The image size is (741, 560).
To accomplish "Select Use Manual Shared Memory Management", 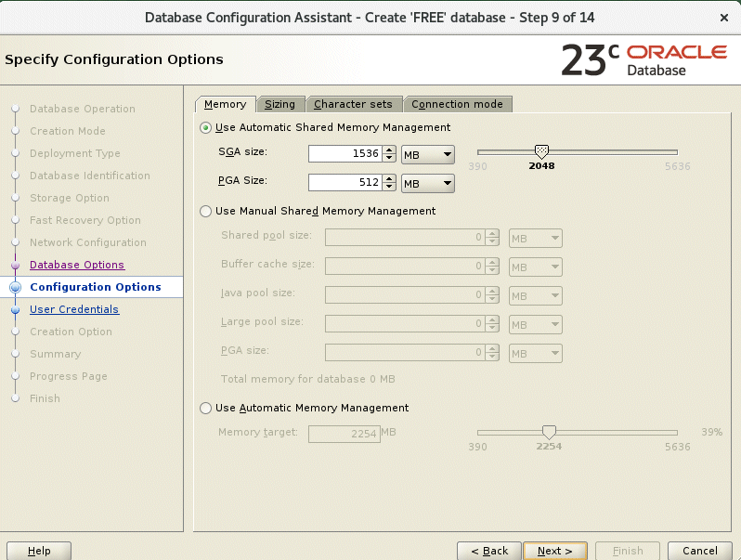I will 206,211.
